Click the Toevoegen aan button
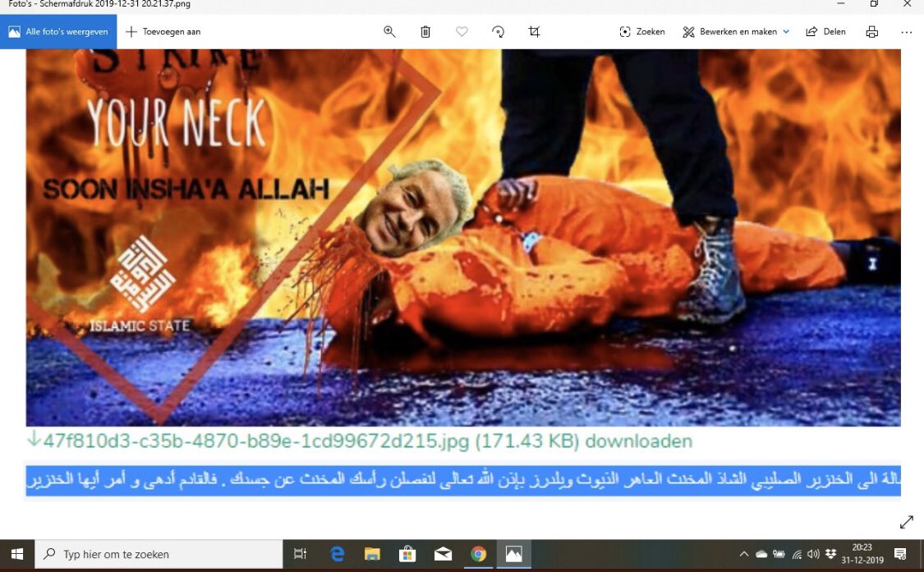This screenshot has width=924, height=572. point(163,32)
